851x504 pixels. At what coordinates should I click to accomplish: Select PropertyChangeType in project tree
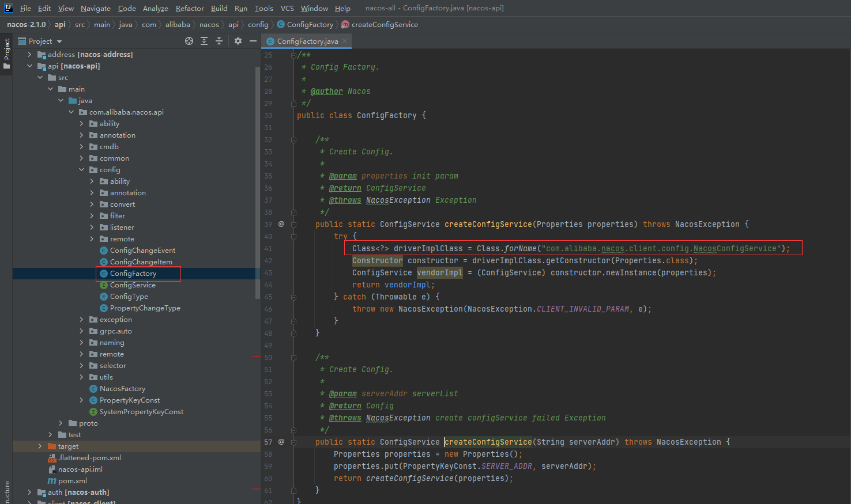pos(145,308)
